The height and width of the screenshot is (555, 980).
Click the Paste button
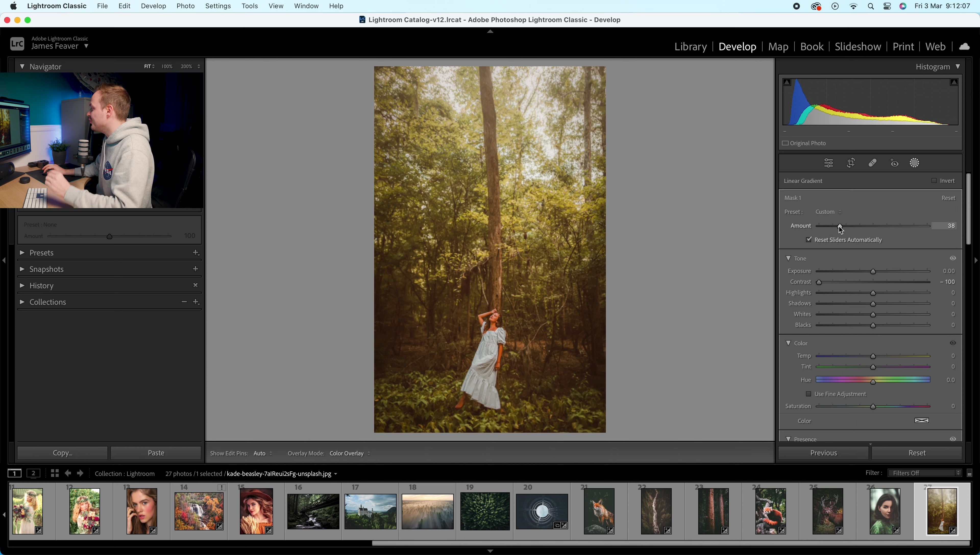156,453
